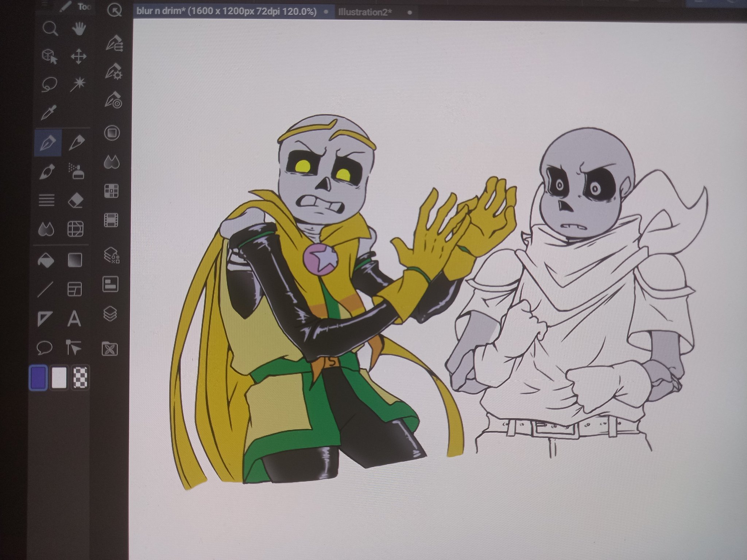Image resolution: width=747 pixels, height=560 pixels.
Task: Select the Frame Border panel tool
Action: coord(75,289)
